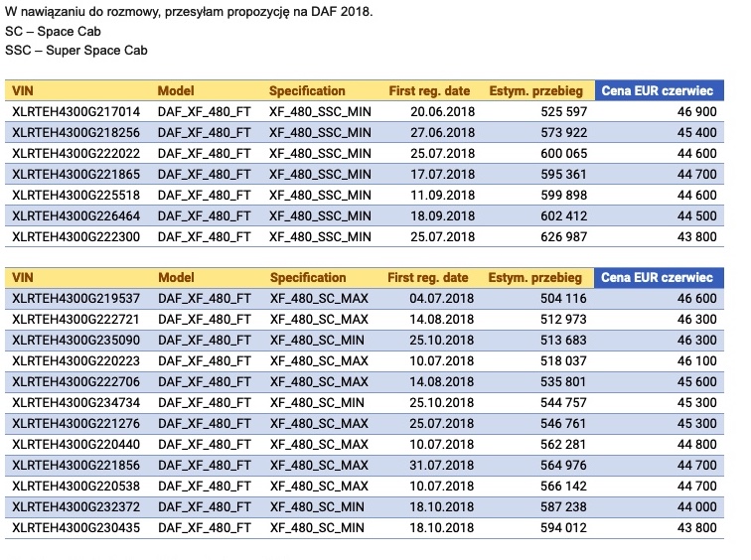Viewport: 751px width, 560px height.
Task: Click second table's 'Estym. przebieg' header
Action: point(535,278)
